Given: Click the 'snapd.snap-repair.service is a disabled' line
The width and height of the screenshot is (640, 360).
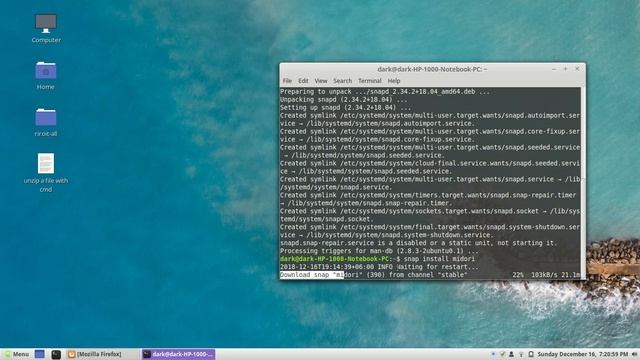Looking at the screenshot, I should [x=418, y=243].
